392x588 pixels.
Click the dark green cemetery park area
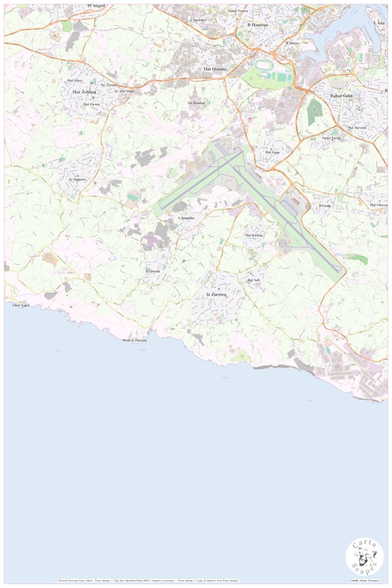pos(313,110)
